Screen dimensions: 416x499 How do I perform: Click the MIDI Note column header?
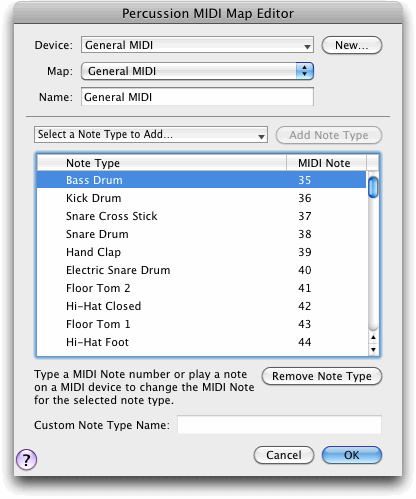tap(326, 163)
